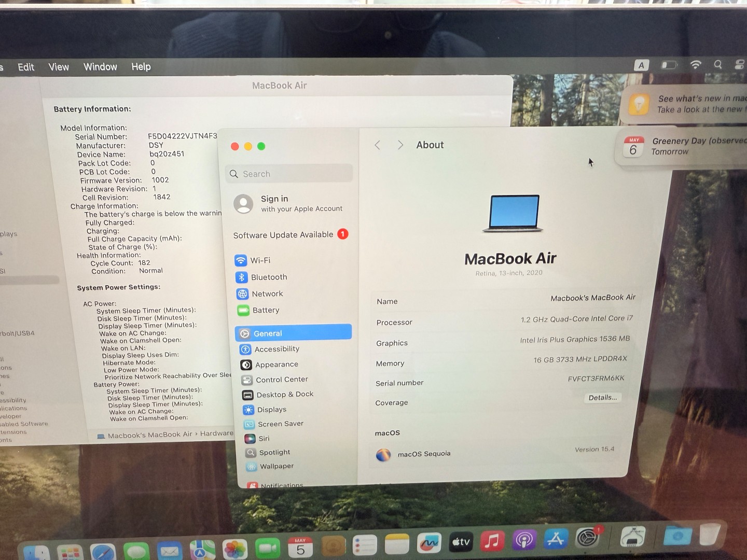This screenshot has height=560, width=747.
Task: Launch Music from the dock
Action: click(492, 541)
